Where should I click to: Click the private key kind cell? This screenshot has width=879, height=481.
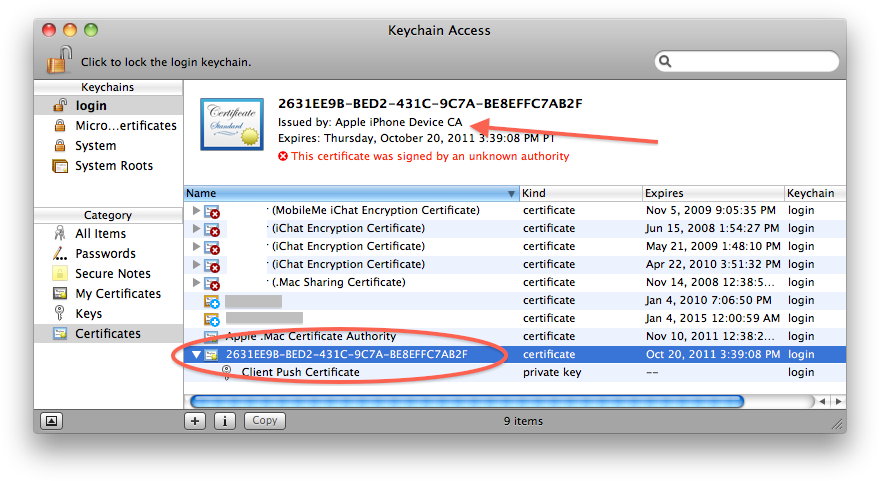pos(552,372)
